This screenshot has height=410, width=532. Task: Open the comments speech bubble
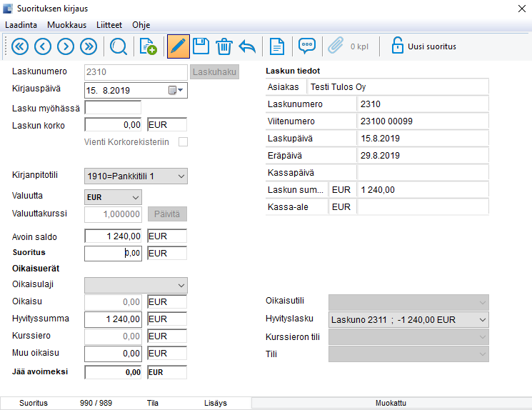(x=307, y=46)
